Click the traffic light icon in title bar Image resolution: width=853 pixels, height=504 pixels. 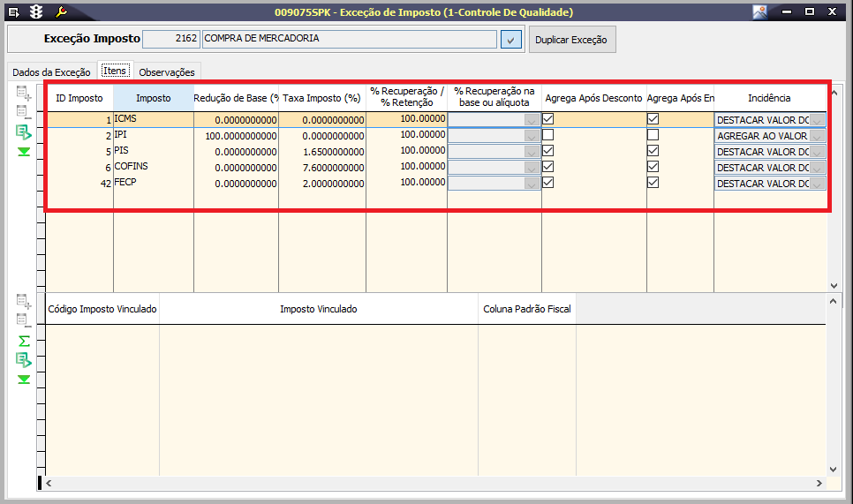(36, 11)
